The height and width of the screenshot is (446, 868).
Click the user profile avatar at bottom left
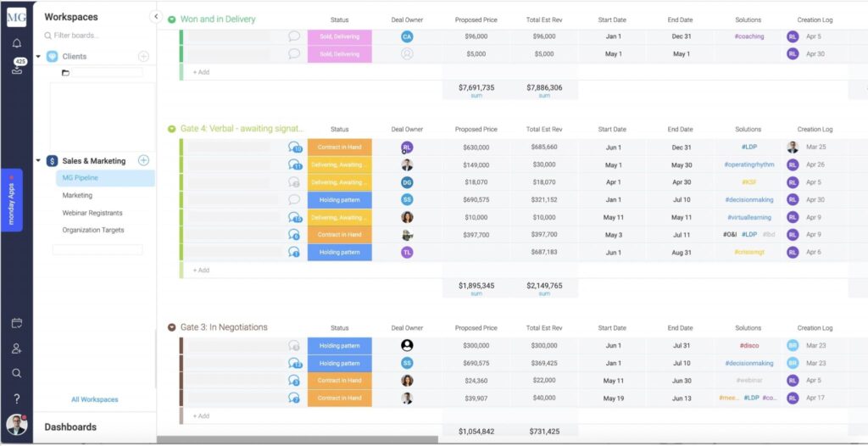point(16,425)
